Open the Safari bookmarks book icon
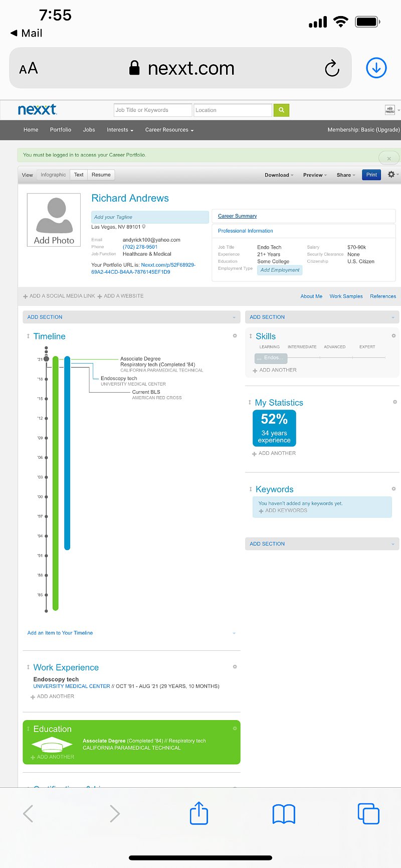This screenshot has height=868, width=401. [284, 814]
